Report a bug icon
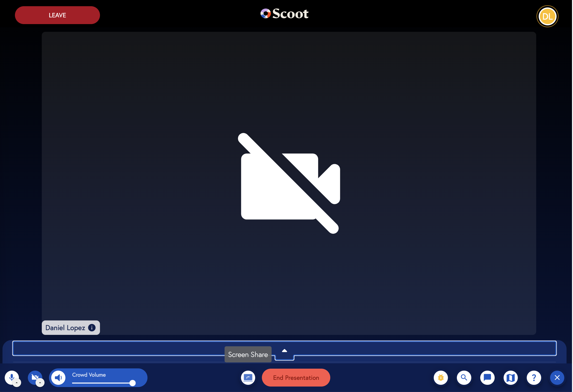This screenshot has width=573, height=392. coord(441,378)
